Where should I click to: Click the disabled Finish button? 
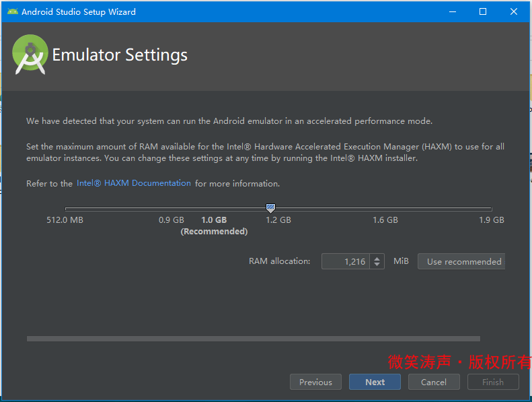[493, 382]
